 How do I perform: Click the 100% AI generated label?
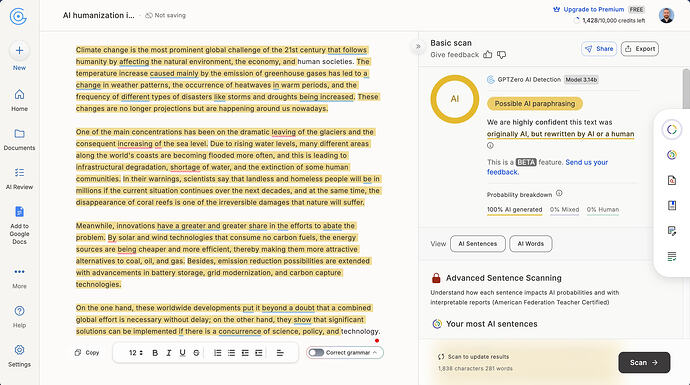coord(514,210)
